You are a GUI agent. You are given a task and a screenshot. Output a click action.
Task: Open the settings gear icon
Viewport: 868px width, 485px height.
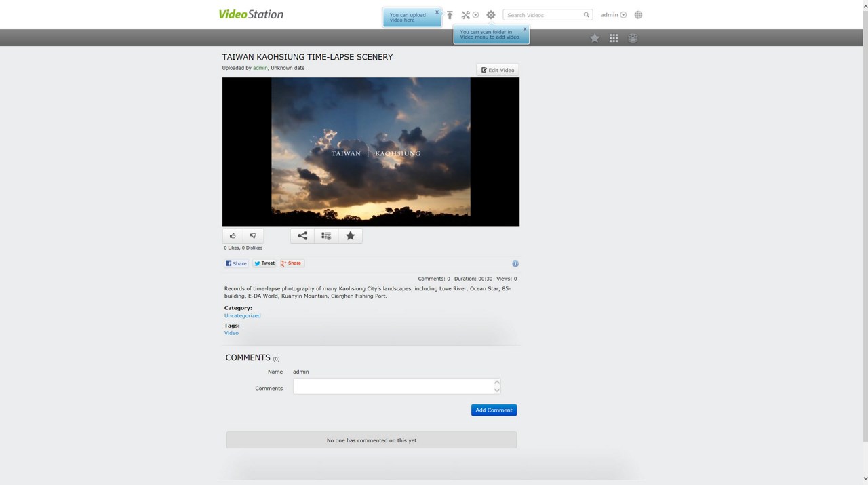491,15
